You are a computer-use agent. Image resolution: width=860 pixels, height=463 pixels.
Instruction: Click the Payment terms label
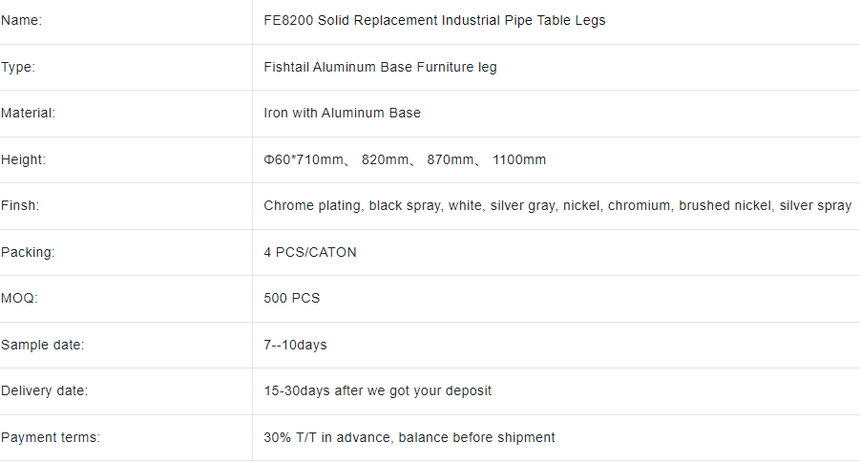click(x=50, y=438)
